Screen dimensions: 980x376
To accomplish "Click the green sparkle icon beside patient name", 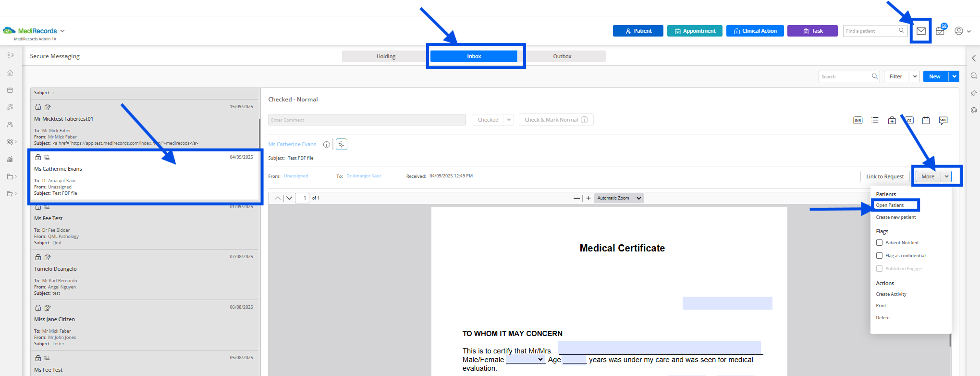I will 342,144.
